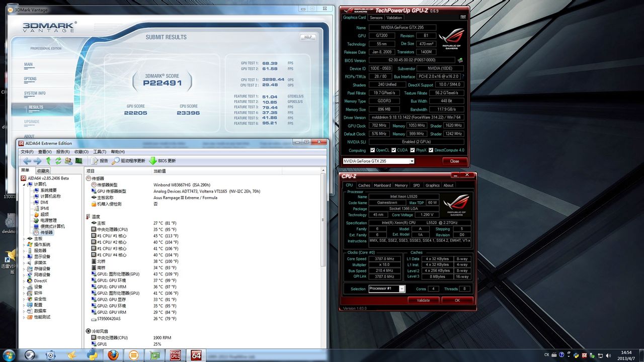
Task: Switch to the Graphics tab in CPU-Z
Action: pyautogui.click(x=433, y=185)
